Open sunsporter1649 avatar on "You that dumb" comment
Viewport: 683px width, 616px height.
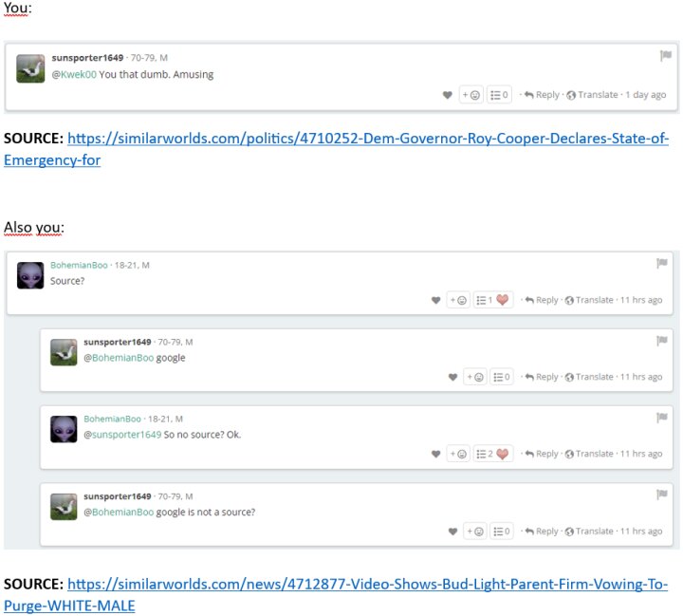coord(30,68)
